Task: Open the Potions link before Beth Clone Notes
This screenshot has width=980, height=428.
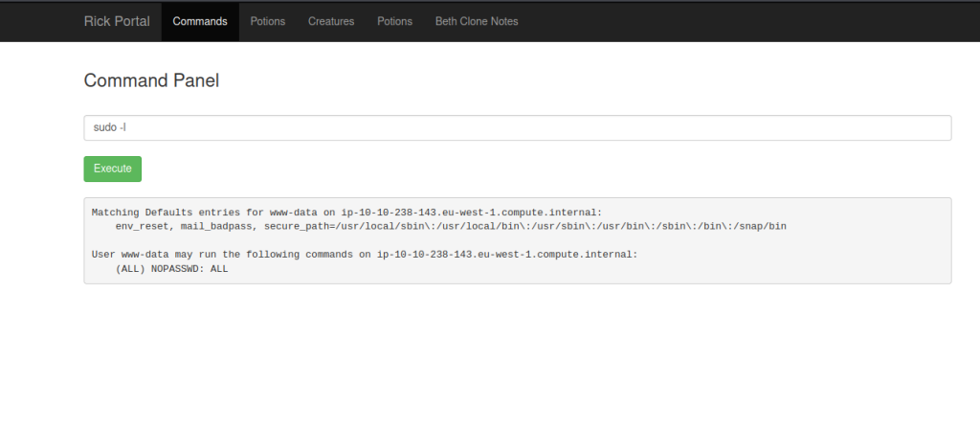Action: point(394,21)
